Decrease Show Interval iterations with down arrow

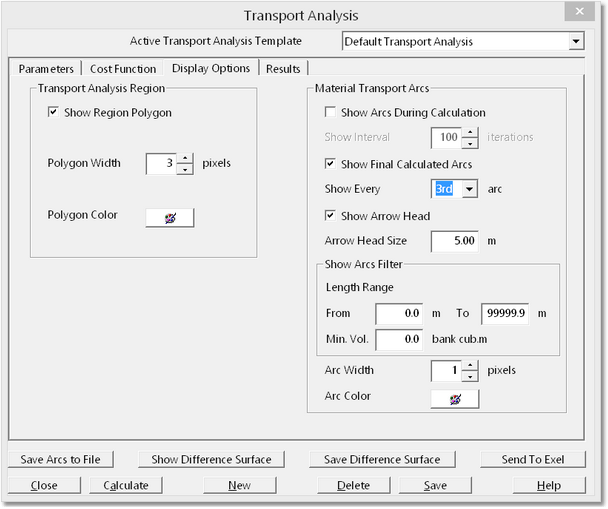470,143
